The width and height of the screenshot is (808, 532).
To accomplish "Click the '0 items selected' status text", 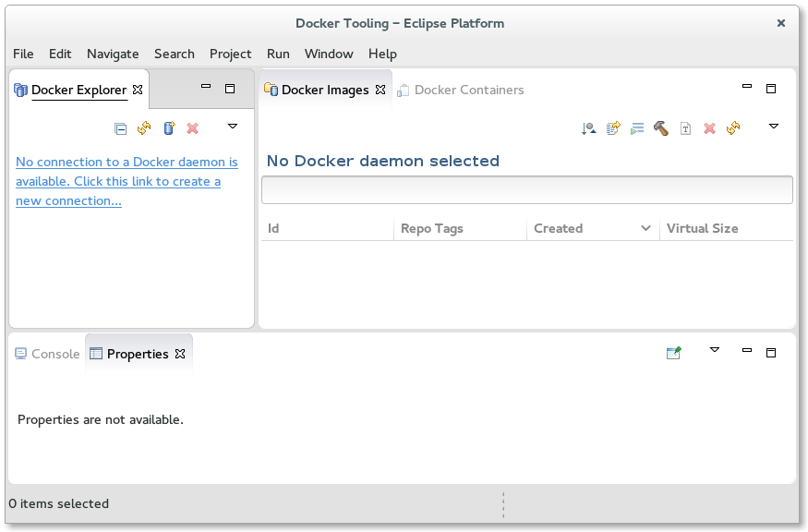I will coord(59,503).
